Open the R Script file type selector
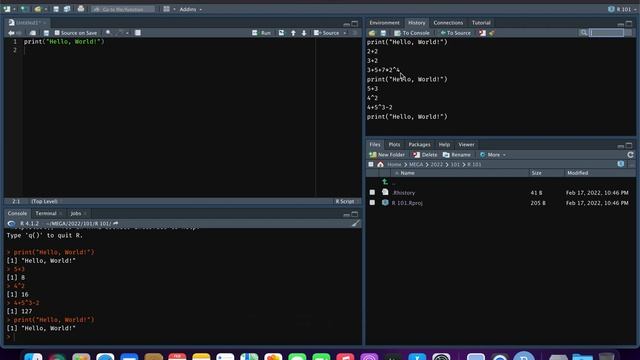This screenshot has width=640, height=360. coord(346,201)
